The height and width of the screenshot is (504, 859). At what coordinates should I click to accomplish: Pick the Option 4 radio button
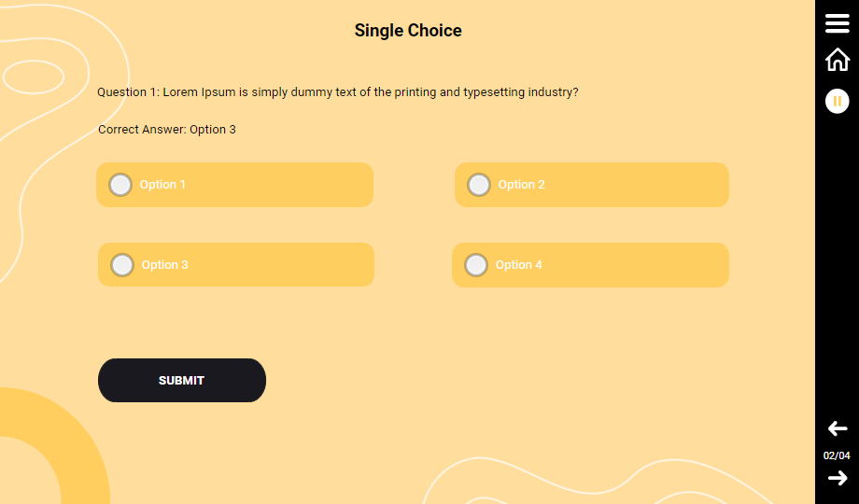(476, 265)
